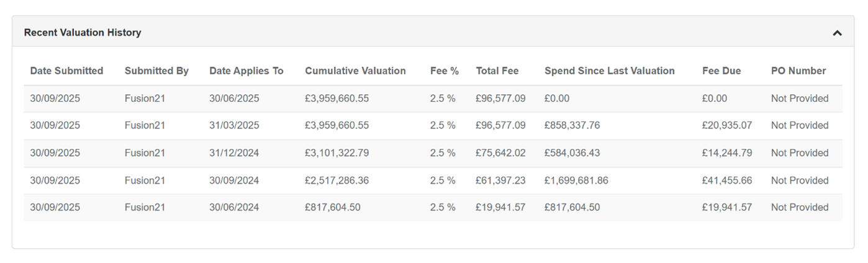Sort by the Fee Due column header

[721, 71]
